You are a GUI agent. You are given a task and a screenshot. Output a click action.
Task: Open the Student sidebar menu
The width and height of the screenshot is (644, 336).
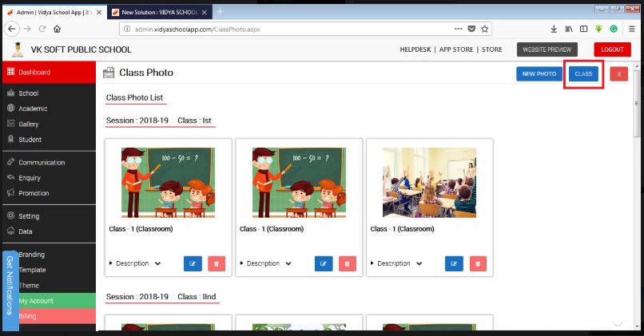click(49, 140)
